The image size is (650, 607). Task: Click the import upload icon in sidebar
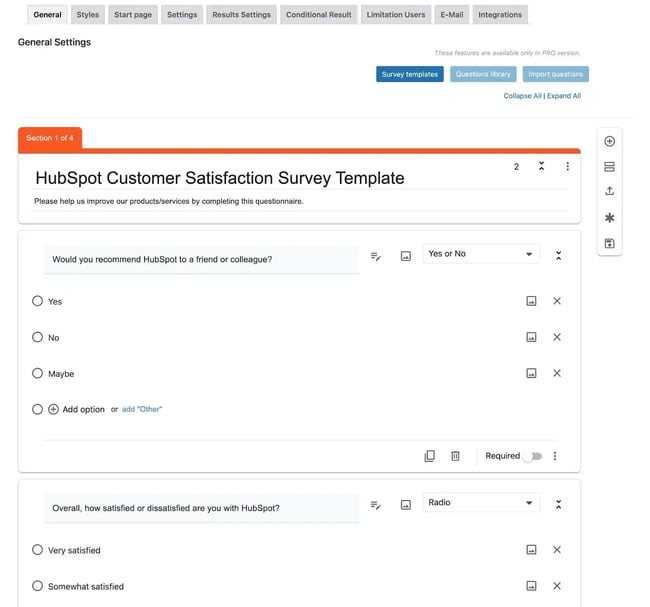point(609,191)
